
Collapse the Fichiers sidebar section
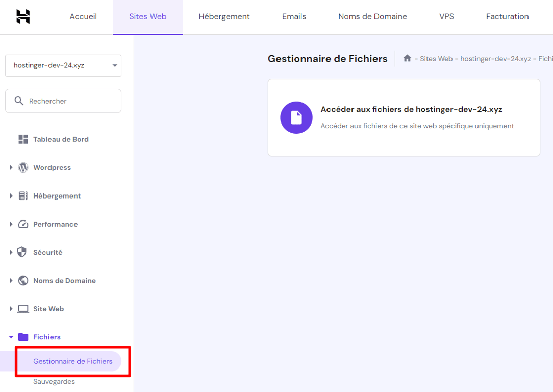pos(11,337)
